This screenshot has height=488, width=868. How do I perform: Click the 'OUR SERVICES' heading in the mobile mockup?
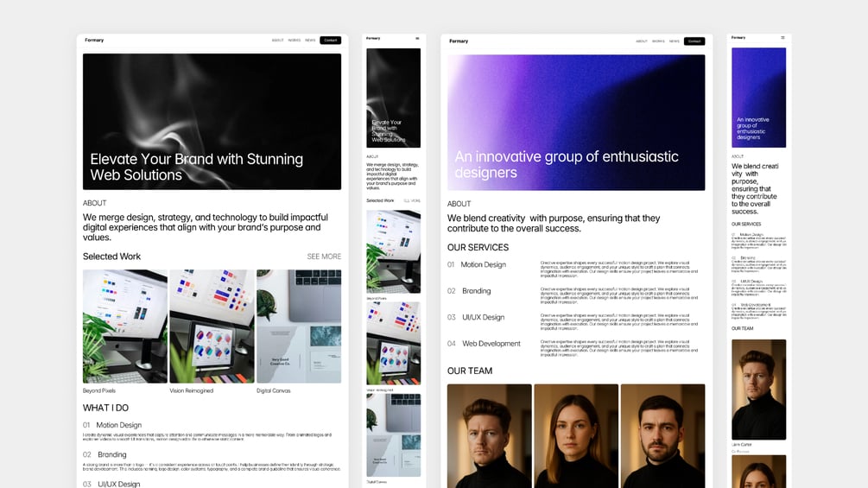click(x=746, y=224)
